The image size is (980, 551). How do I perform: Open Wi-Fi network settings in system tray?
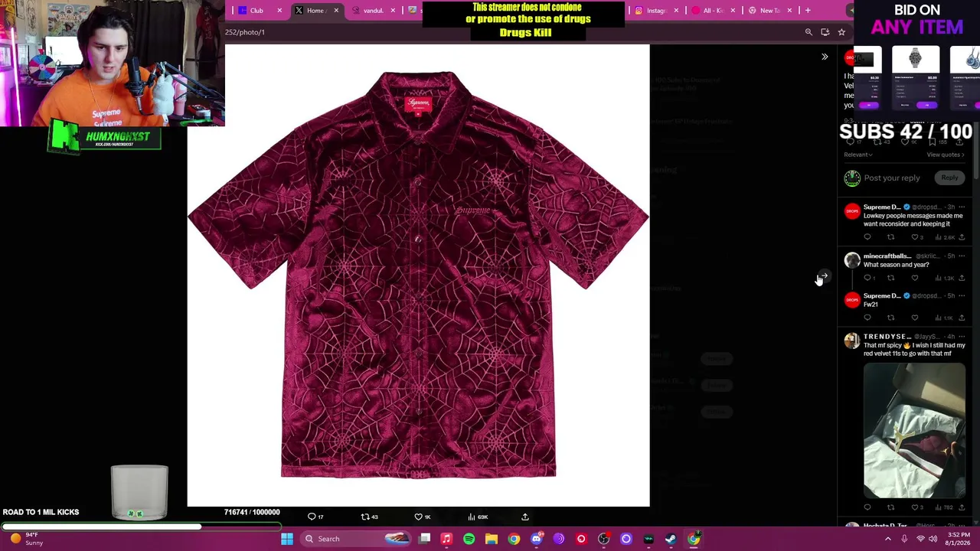pos(920,539)
